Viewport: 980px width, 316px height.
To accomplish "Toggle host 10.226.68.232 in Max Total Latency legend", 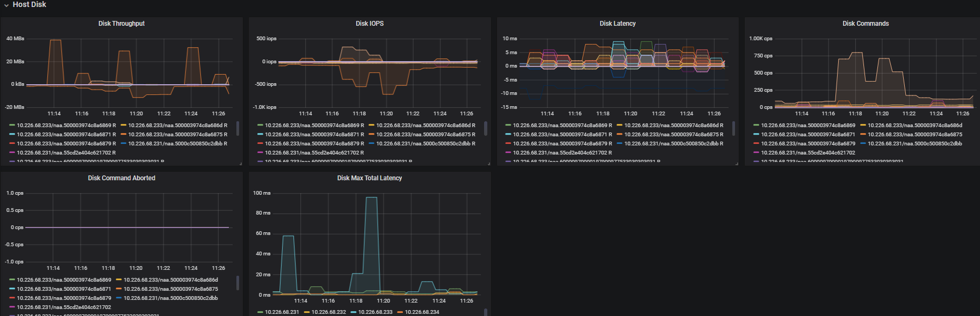I will point(329,312).
